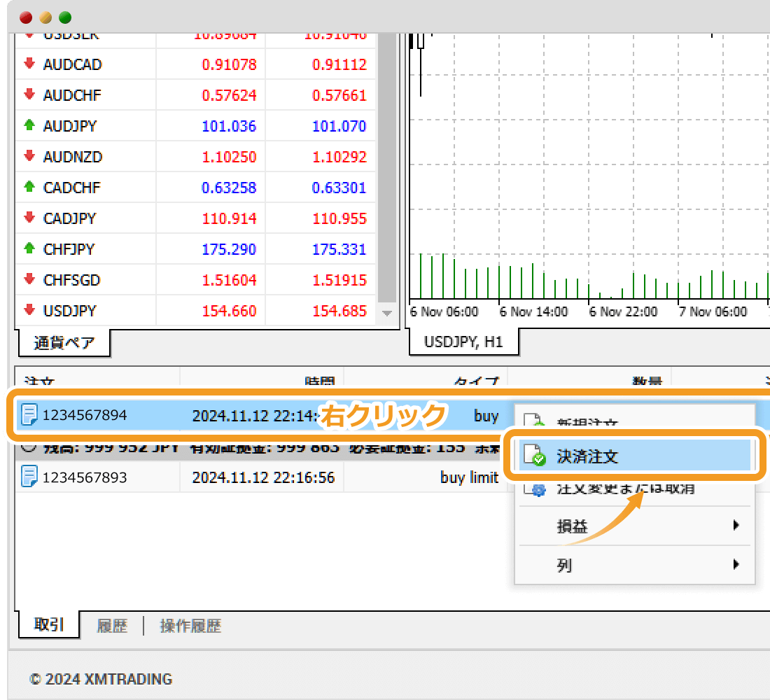Select the CHFSGD symbol name
Image resolution: width=770 pixels, height=700 pixels.
pos(71,280)
